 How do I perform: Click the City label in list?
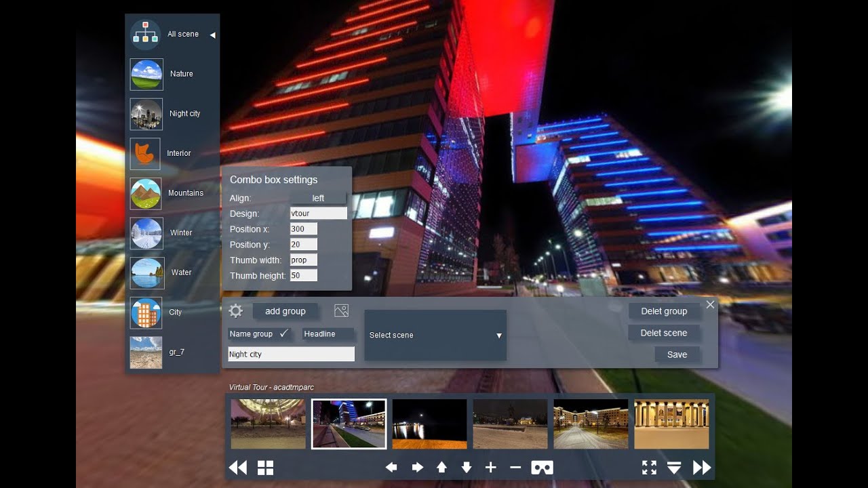pos(176,312)
